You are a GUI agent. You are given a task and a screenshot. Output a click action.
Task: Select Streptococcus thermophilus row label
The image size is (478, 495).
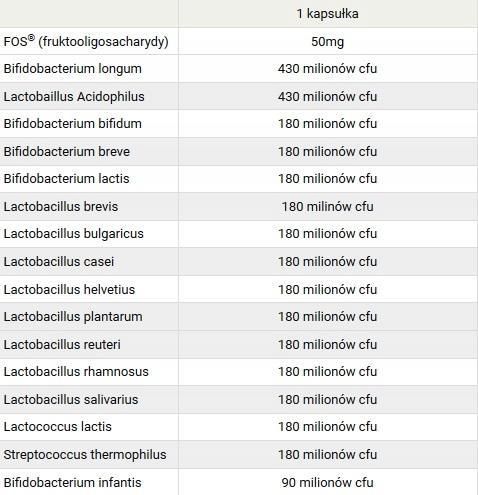coord(85,455)
